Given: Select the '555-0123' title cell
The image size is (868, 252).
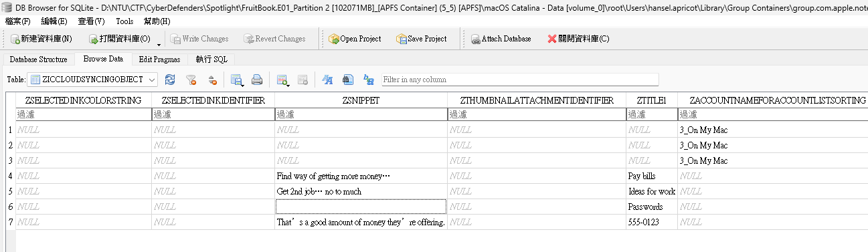Looking at the screenshot, I should pos(652,223).
